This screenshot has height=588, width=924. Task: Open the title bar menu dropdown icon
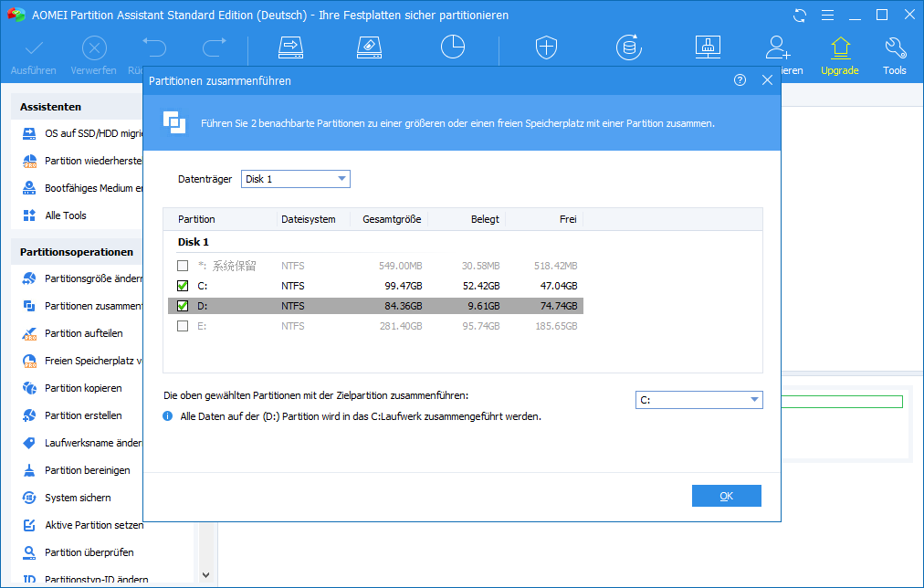827,16
